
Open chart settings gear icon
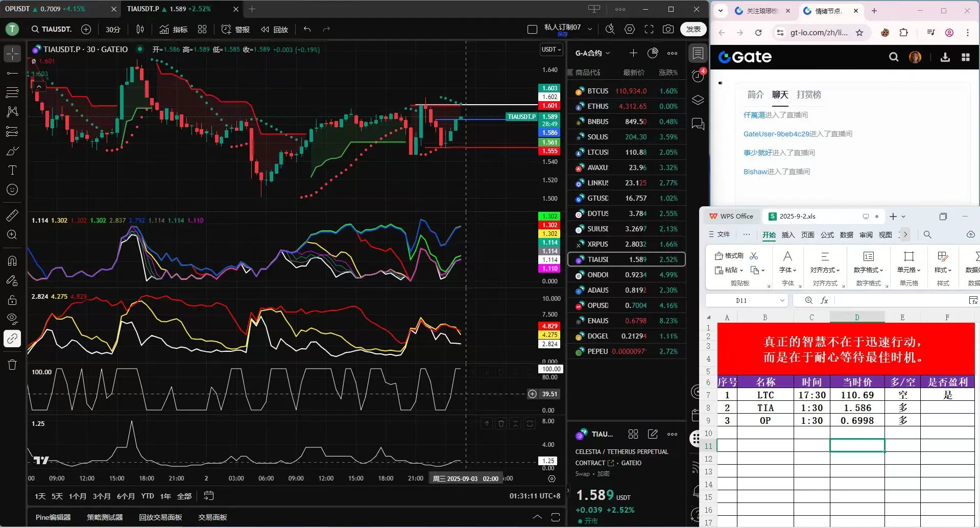click(x=630, y=30)
